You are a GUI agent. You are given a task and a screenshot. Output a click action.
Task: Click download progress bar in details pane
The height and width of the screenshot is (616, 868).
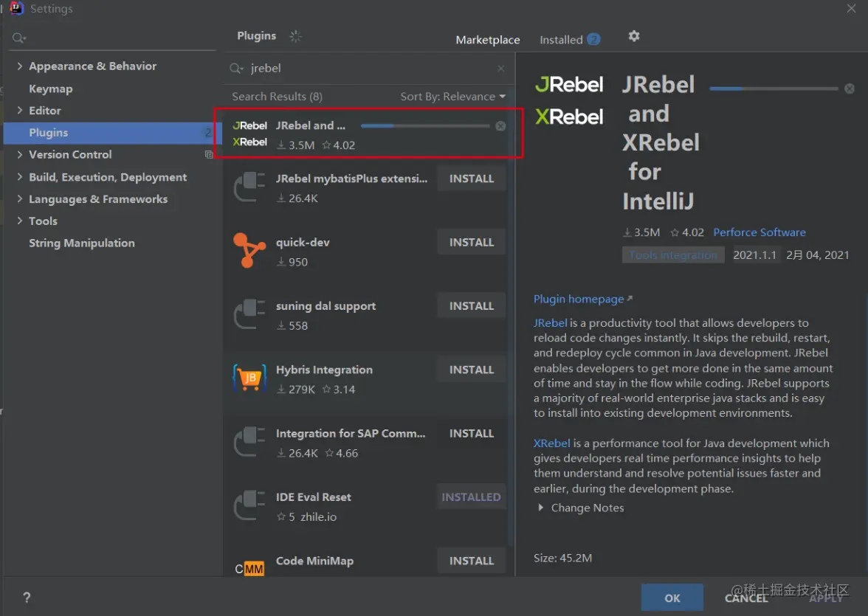[774, 89]
